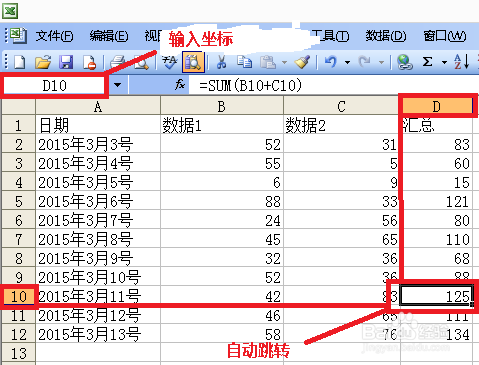This screenshot has width=479, height=365.
Task: Click the Permission document icon
Action: coord(90,62)
